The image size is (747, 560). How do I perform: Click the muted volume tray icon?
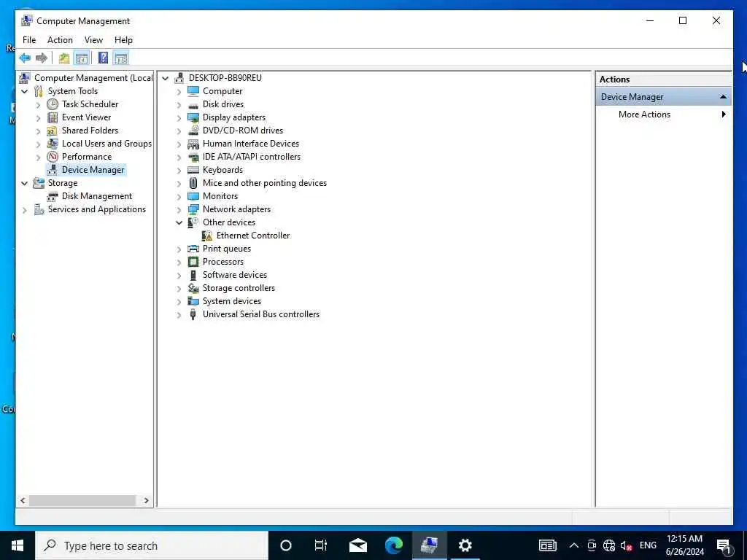pyautogui.click(x=626, y=545)
